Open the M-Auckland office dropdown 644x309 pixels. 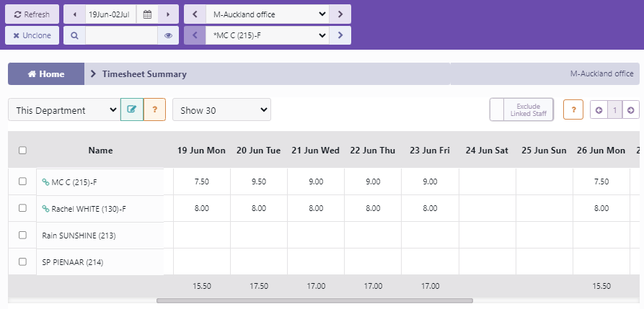click(x=268, y=14)
